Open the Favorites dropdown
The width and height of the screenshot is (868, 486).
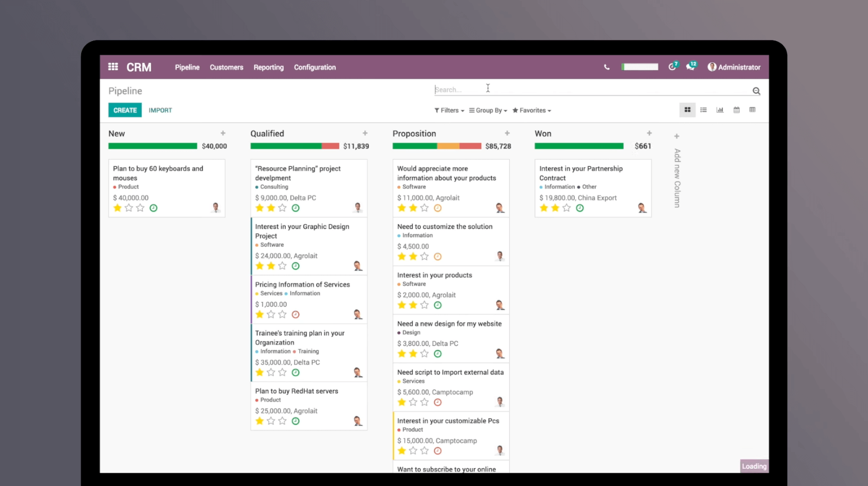coord(531,110)
